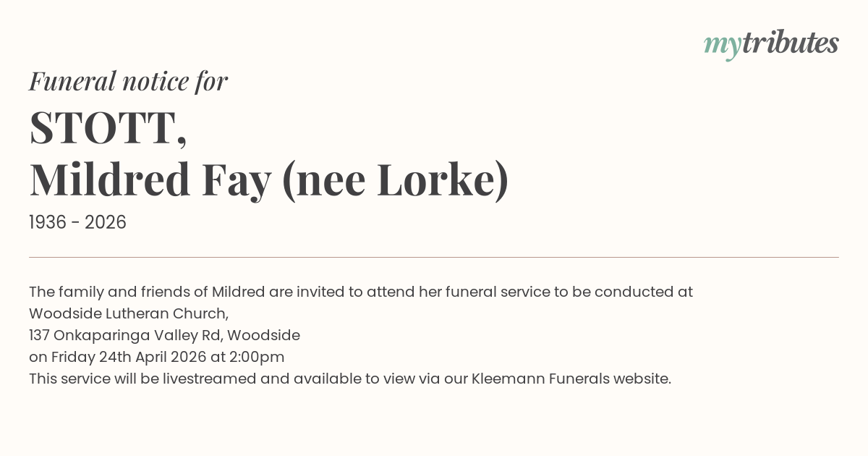
Task: Click the dark "tributes" part of the logo
Action: pyautogui.click(x=790, y=43)
